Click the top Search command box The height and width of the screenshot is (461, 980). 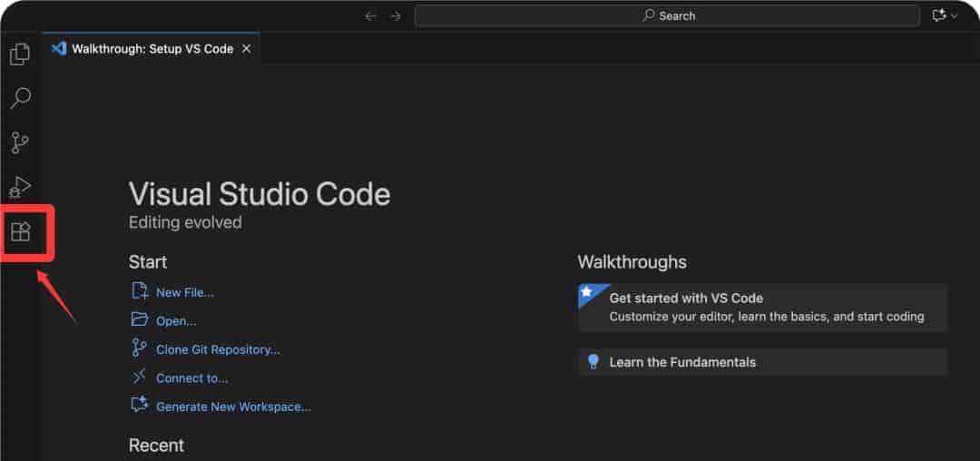(668, 16)
